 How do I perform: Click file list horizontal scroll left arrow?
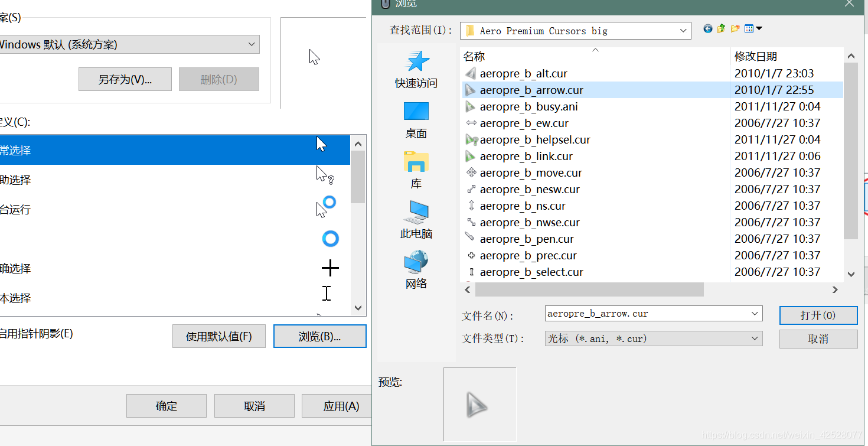click(x=468, y=289)
